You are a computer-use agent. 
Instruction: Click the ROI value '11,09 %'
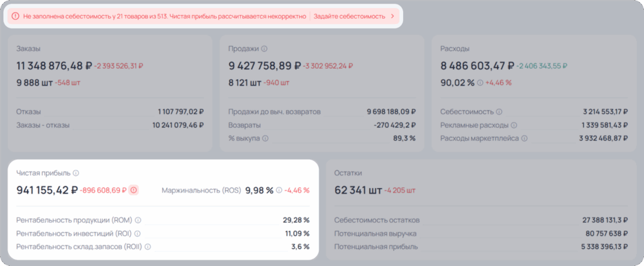pyautogui.click(x=297, y=233)
